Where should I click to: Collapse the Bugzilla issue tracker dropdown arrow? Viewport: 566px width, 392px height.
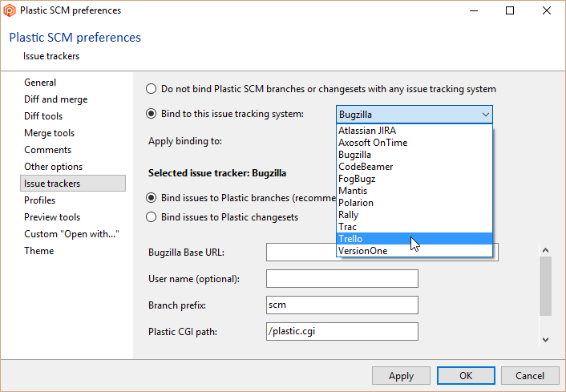click(486, 115)
